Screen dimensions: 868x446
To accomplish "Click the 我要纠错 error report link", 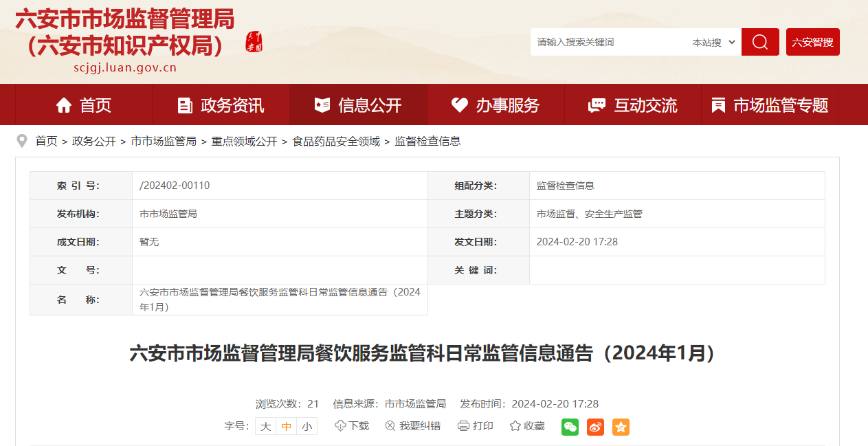I will pos(413,426).
